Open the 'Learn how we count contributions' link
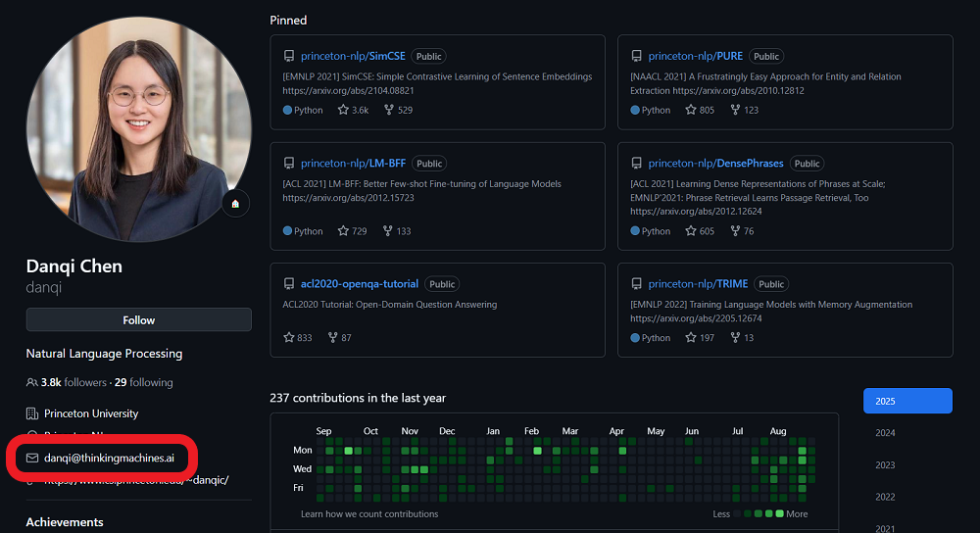980x533 pixels. coord(369,513)
